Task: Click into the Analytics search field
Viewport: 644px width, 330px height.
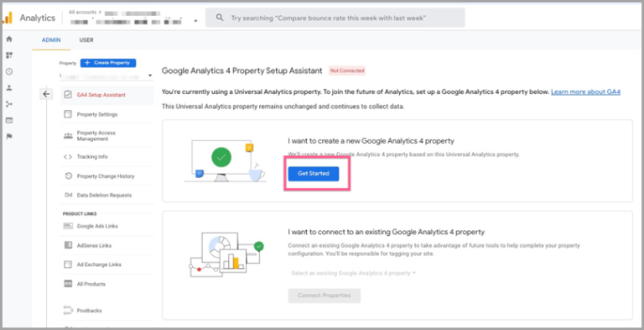Action: [x=335, y=18]
